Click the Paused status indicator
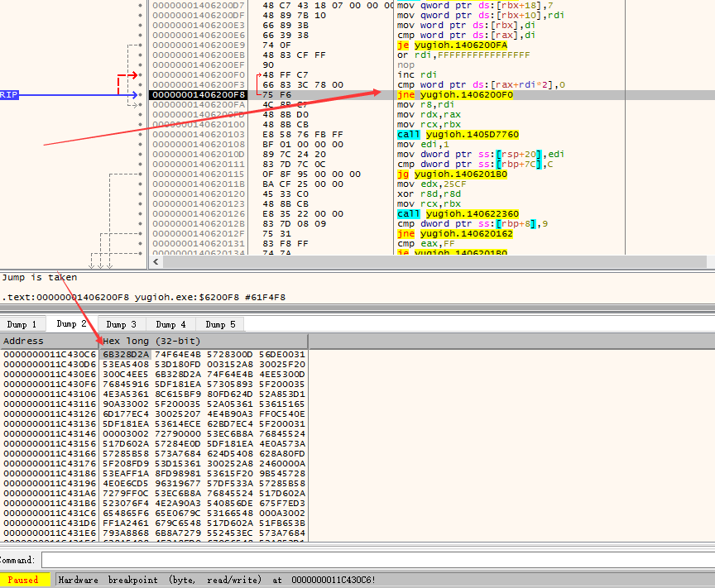 click(23, 580)
